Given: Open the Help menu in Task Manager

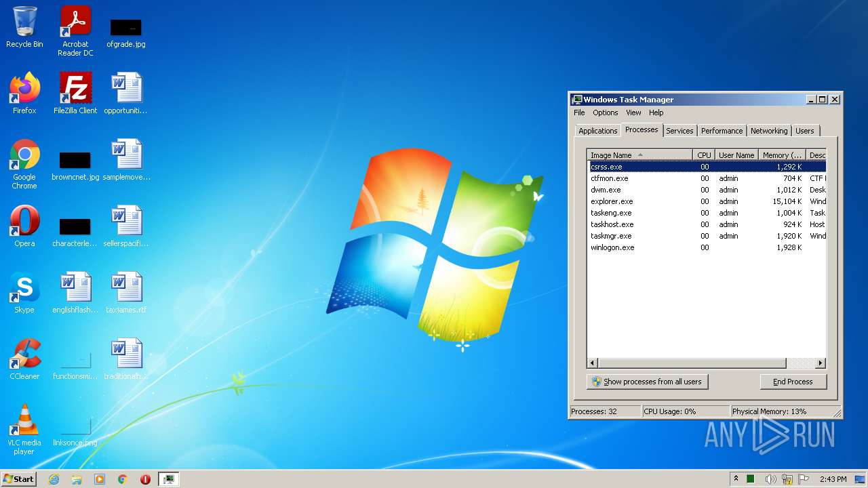Looking at the screenshot, I should point(656,113).
